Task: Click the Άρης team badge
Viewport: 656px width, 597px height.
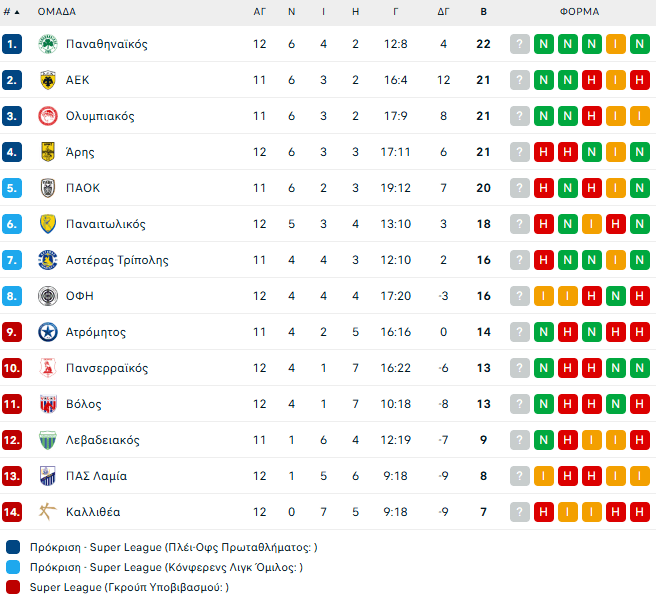Action: (47, 152)
